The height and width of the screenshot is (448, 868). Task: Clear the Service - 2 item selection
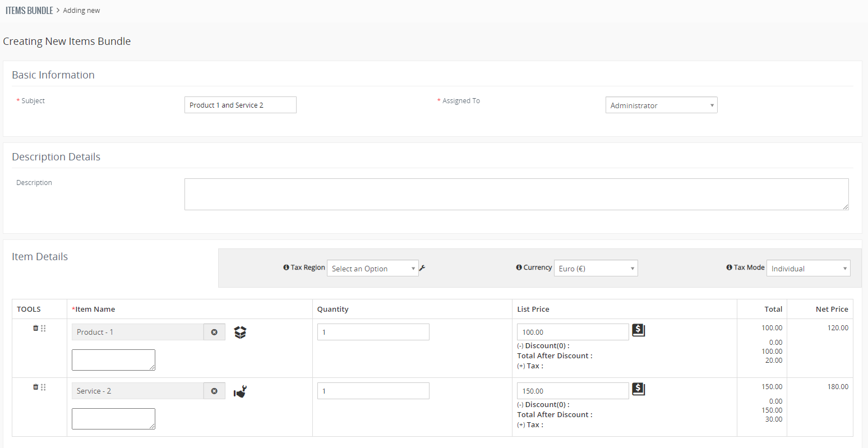tap(214, 391)
